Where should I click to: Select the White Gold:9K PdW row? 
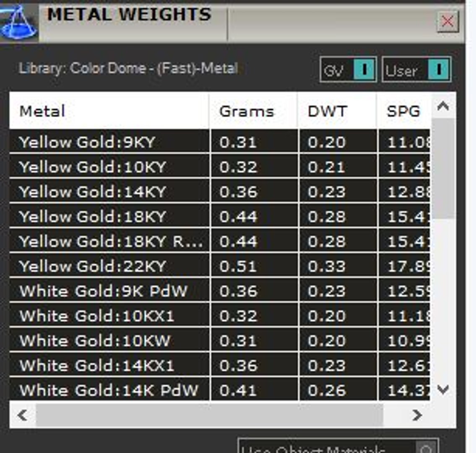220,291
